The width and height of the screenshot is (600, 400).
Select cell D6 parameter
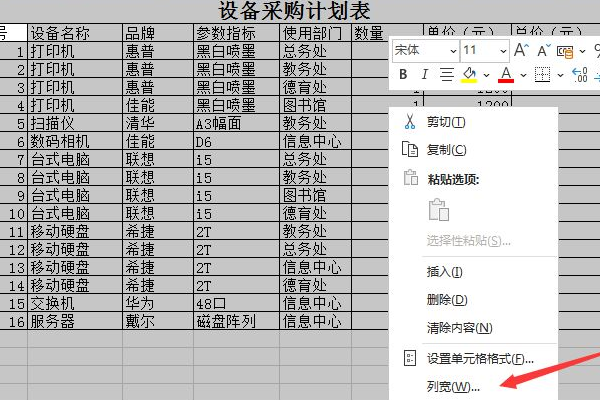[x=236, y=141]
